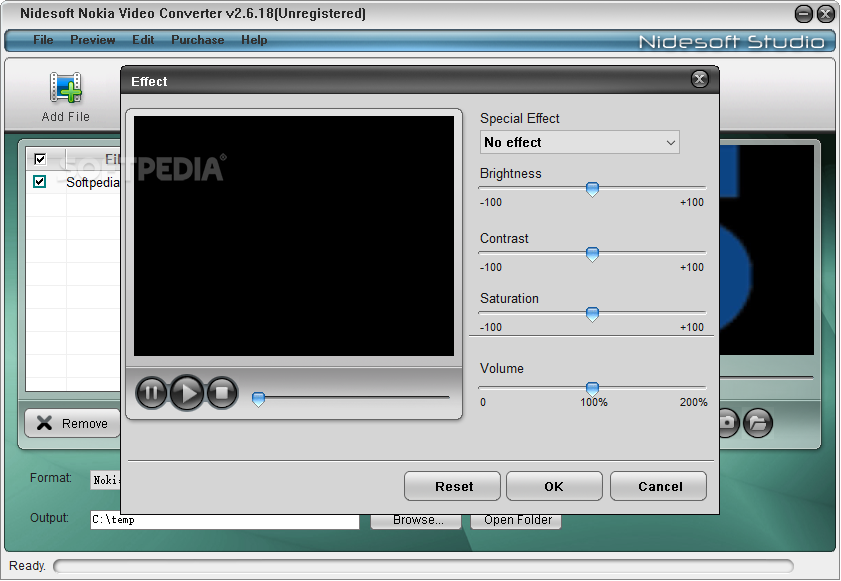
Task: Click the Output path field
Action: [225, 520]
